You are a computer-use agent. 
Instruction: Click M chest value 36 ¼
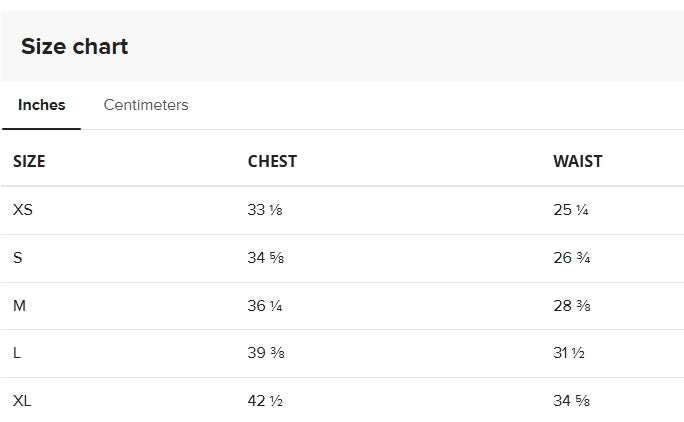click(x=265, y=306)
